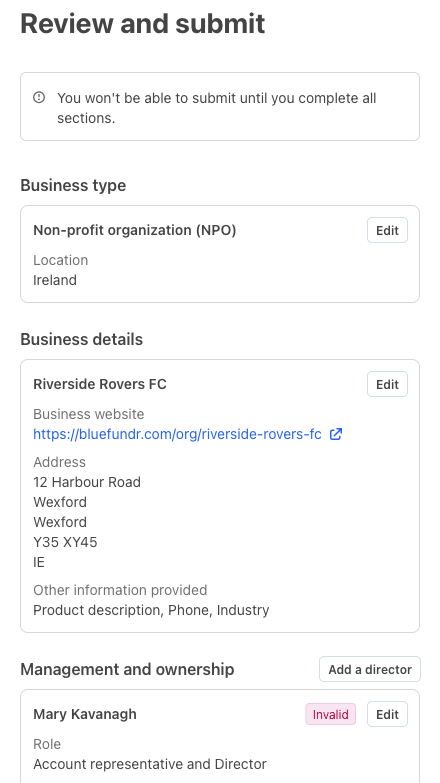Click the Management and ownership heading
Screen dimensions: 440x783
pos(127,669)
